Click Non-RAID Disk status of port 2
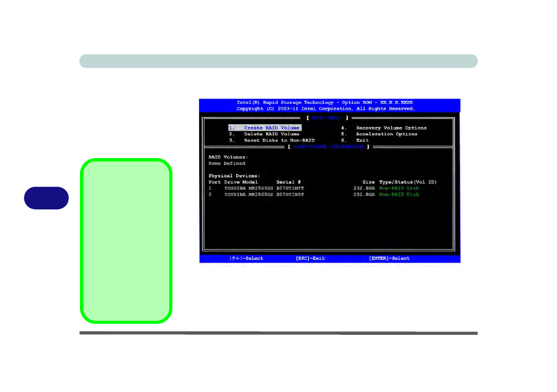This screenshot has height=392, width=557. point(399,195)
